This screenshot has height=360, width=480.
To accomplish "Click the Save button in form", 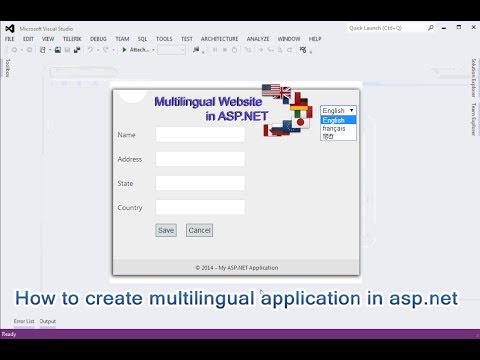I will [166, 230].
